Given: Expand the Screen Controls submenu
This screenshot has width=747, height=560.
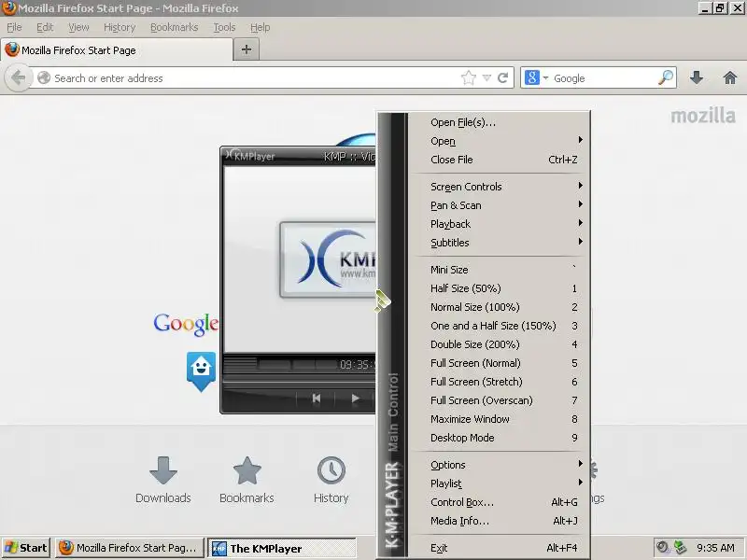Looking at the screenshot, I should tap(500, 187).
